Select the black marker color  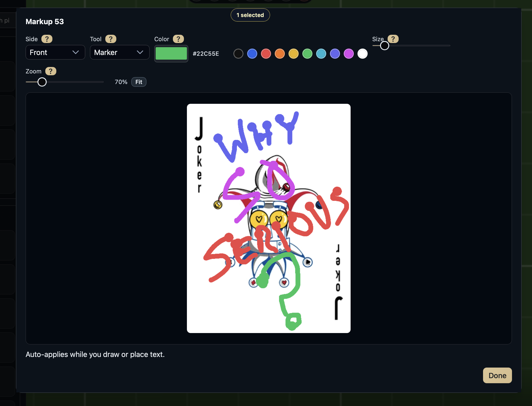[238, 53]
